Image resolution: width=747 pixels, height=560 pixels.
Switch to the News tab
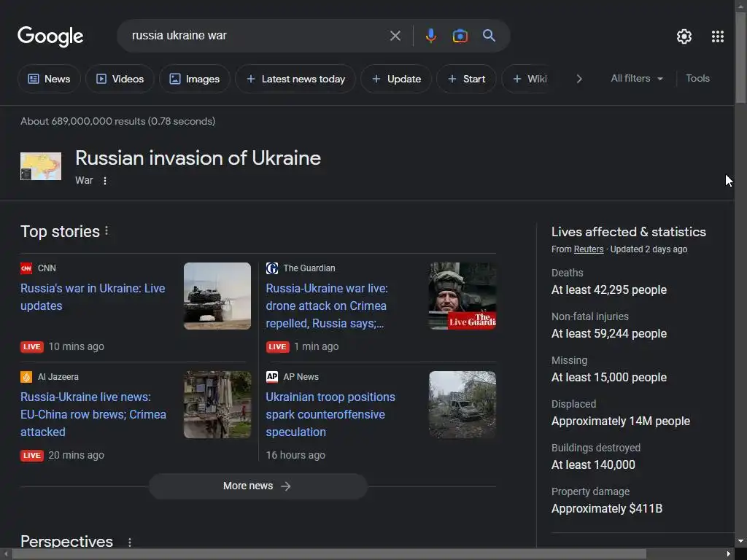tap(49, 79)
